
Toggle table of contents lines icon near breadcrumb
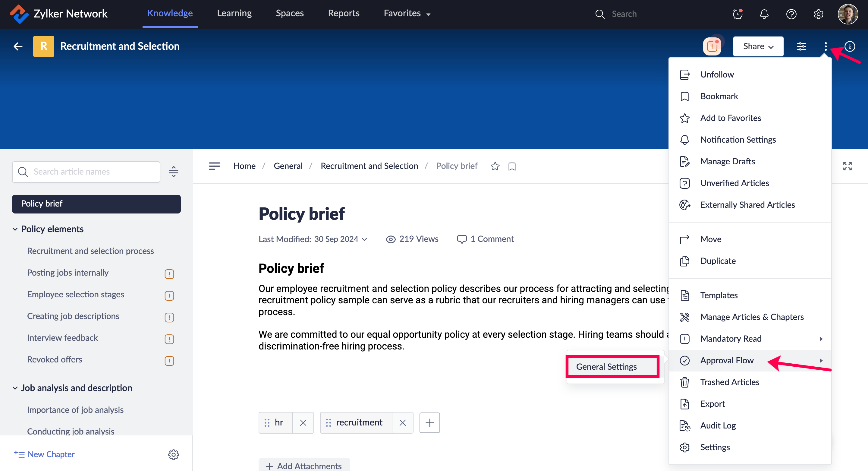pyautogui.click(x=214, y=166)
